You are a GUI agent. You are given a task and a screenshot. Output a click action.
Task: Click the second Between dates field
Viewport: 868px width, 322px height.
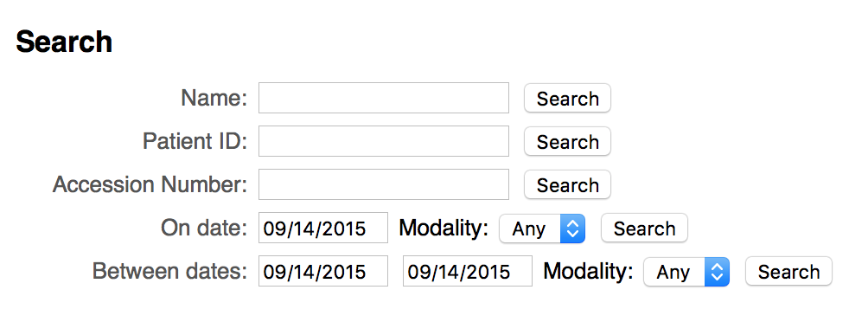(468, 271)
